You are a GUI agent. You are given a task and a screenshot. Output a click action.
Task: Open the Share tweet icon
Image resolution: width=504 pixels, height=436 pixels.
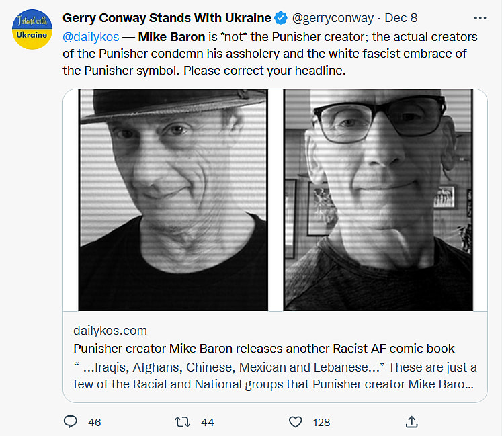[x=413, y=422]
